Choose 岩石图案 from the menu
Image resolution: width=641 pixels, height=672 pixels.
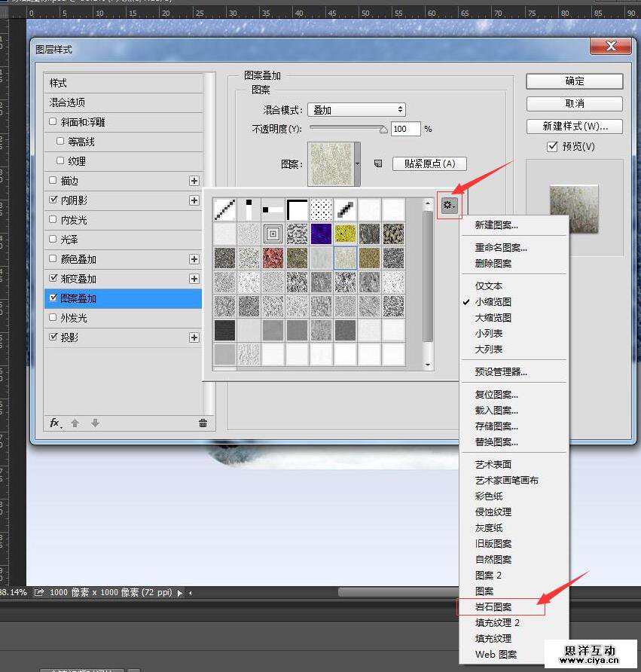click(493, 607)
